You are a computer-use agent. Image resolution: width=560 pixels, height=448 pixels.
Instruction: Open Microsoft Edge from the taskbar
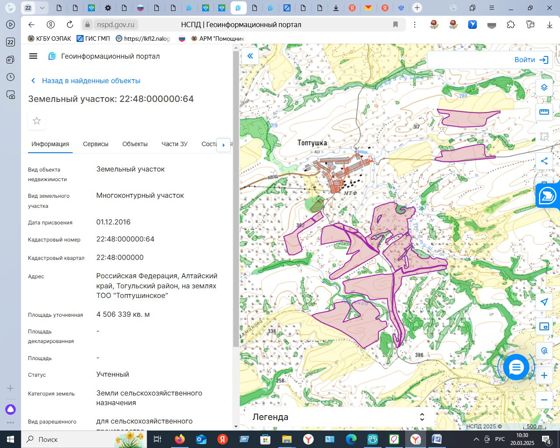click(351, 439)
